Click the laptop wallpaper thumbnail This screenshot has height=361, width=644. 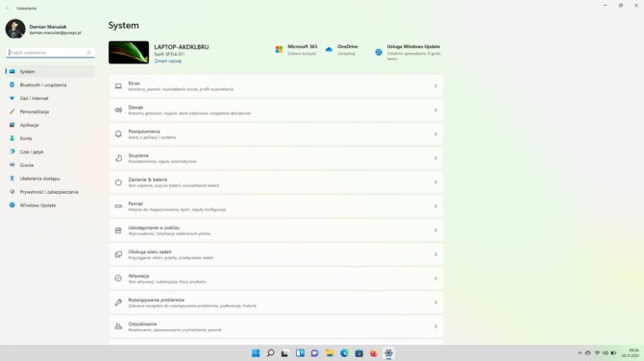click(129, 53)
